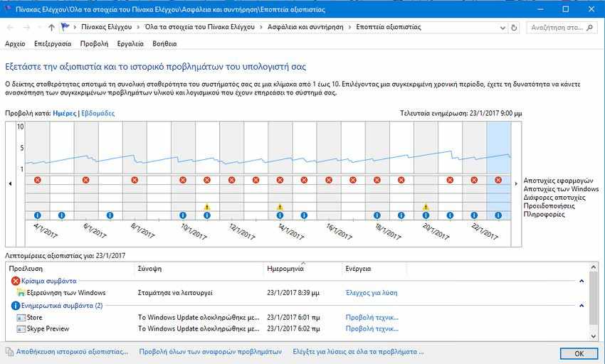Open the Προβολή menu
This screenshot has width=605, height=364.
94,43
